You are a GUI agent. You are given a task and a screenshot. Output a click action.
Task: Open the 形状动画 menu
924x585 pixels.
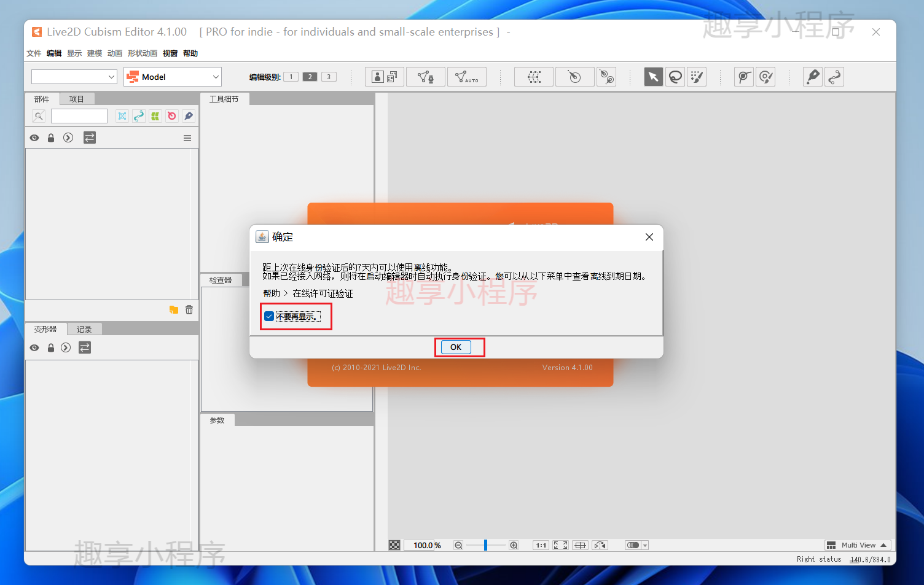[x=143, y=53]
